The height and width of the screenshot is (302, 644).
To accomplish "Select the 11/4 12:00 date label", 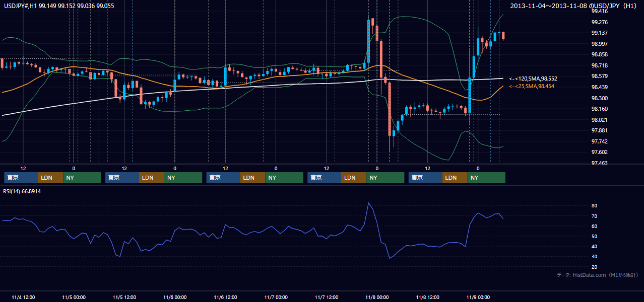I will coord(23,297).
